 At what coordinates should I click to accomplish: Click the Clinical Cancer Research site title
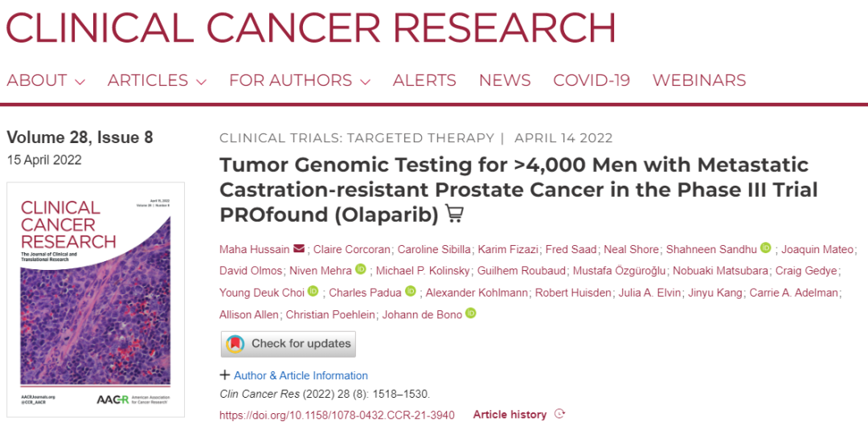(x=310, y=27)
